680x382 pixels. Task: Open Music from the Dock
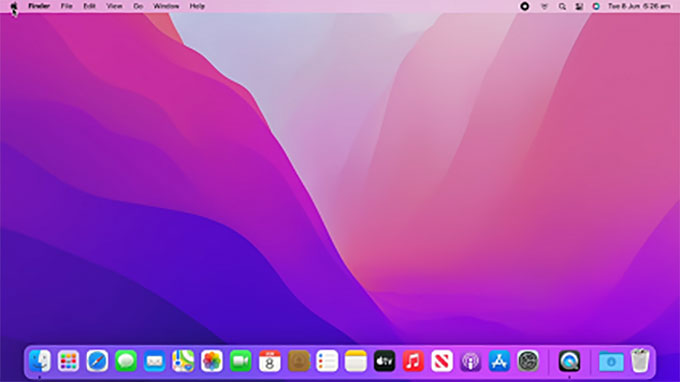(413, 361)
